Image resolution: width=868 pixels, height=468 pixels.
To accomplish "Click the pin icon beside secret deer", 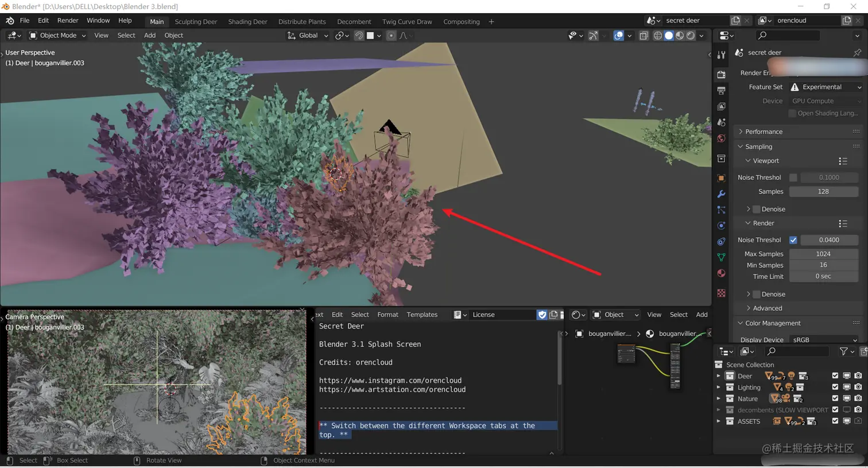I will pyautogui.click(x=857, y=52).
